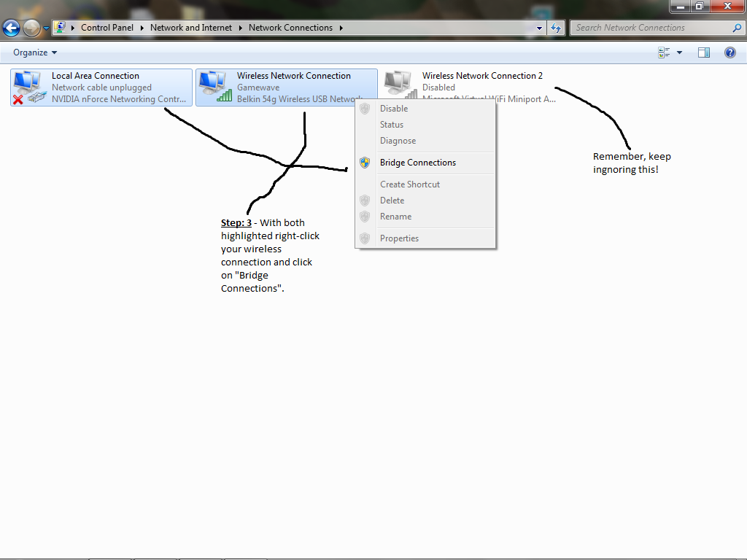Expand arrow after Network and Internet

(x=240, y=28)
